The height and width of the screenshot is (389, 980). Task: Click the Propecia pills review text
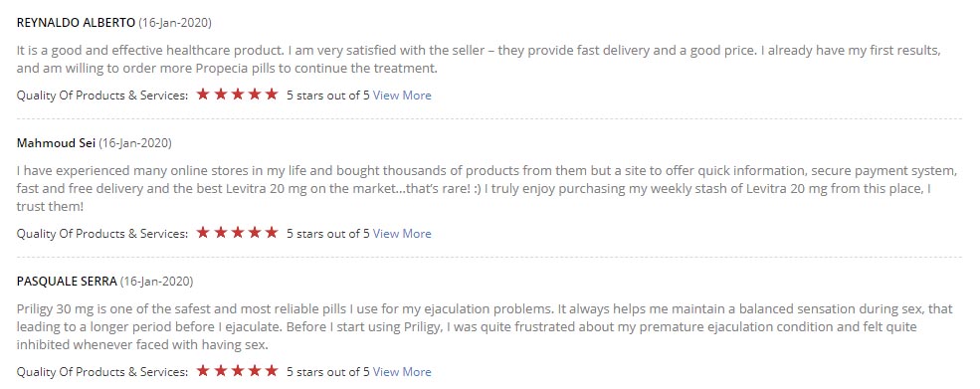tap(479, 60)
